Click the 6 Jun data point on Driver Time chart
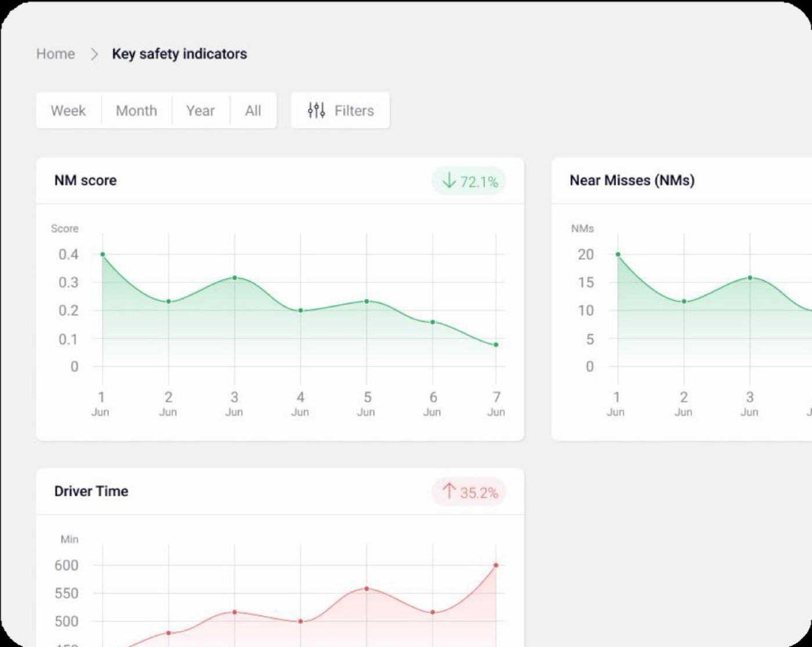The image size is (812, 647). pos(433,612)
